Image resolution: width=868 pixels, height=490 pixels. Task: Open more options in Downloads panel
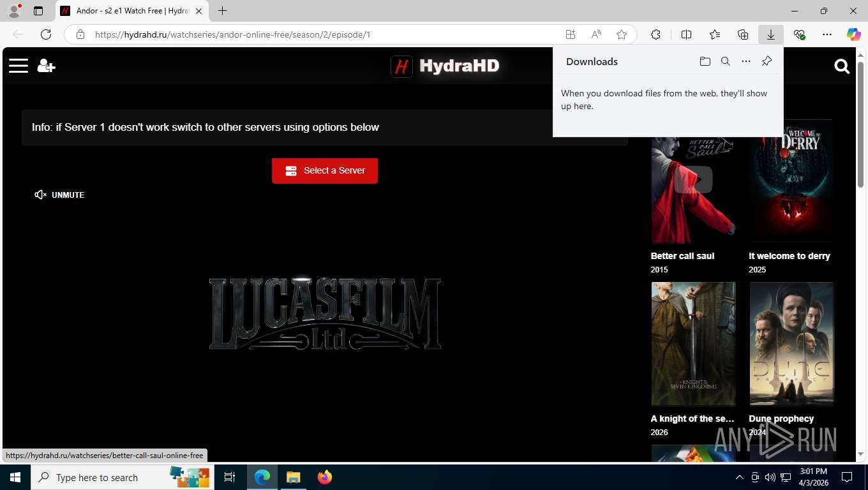click(x=745, y=61)
